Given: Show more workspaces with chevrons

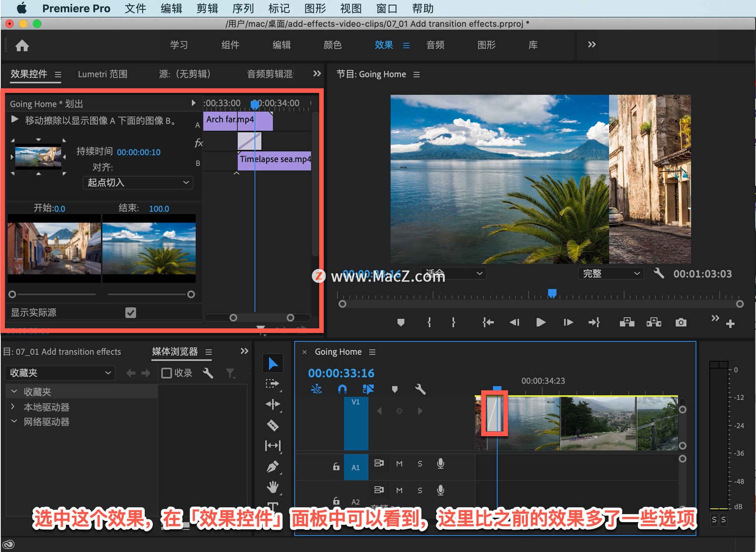Looking at the screenshot, I should point(591,44).
